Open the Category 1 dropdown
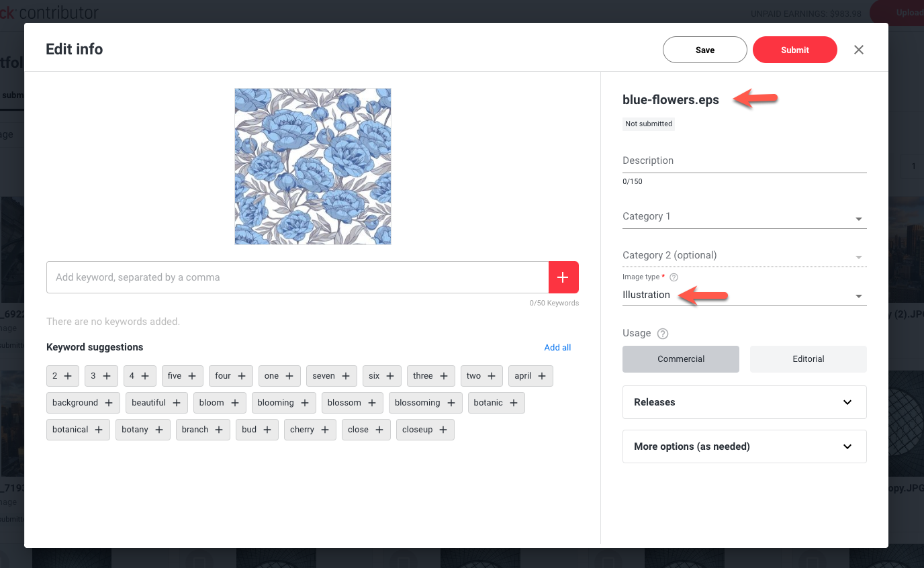This screenshot has width=924, height=568. pyautogui.click(x=744, y=217)
